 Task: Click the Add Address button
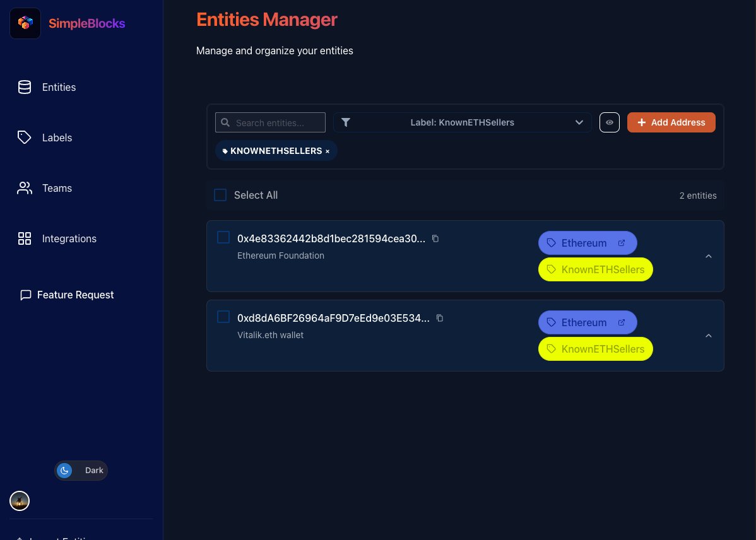[671, 122]
